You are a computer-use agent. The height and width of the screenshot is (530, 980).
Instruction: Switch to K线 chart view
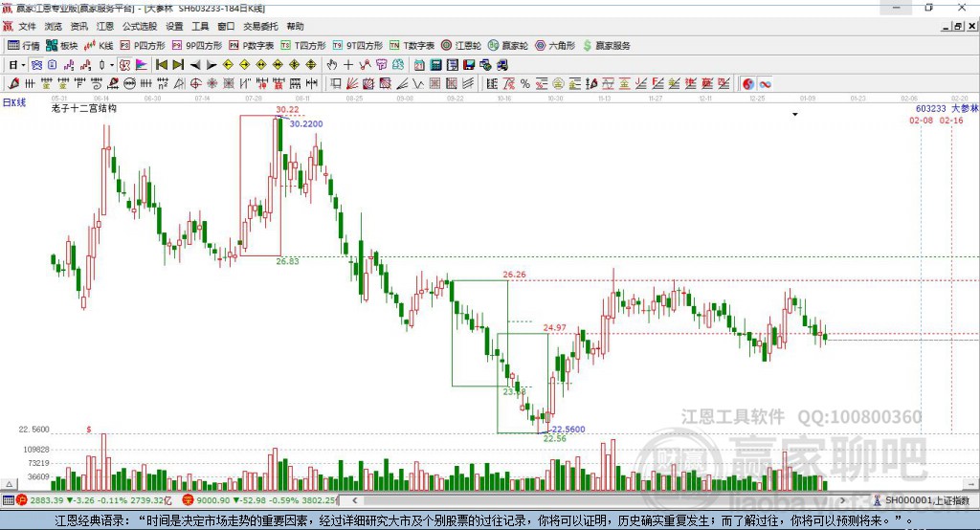point(99,46)
